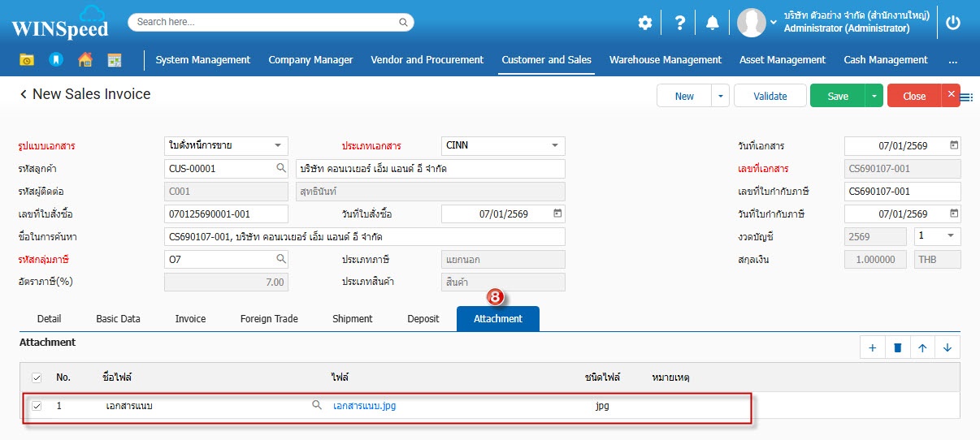Click the settings gear icon
The height and width of the screenshot is (440, 980).
pos(644,23)
